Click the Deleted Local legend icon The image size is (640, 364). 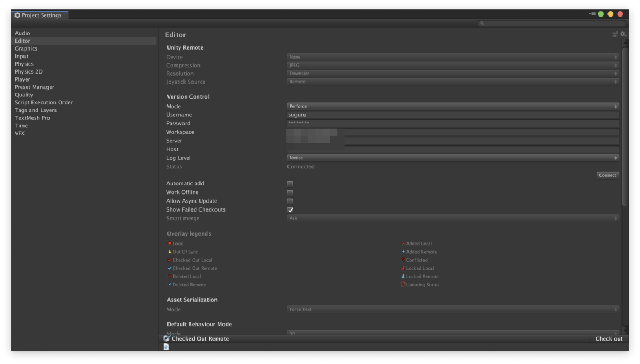170,276
